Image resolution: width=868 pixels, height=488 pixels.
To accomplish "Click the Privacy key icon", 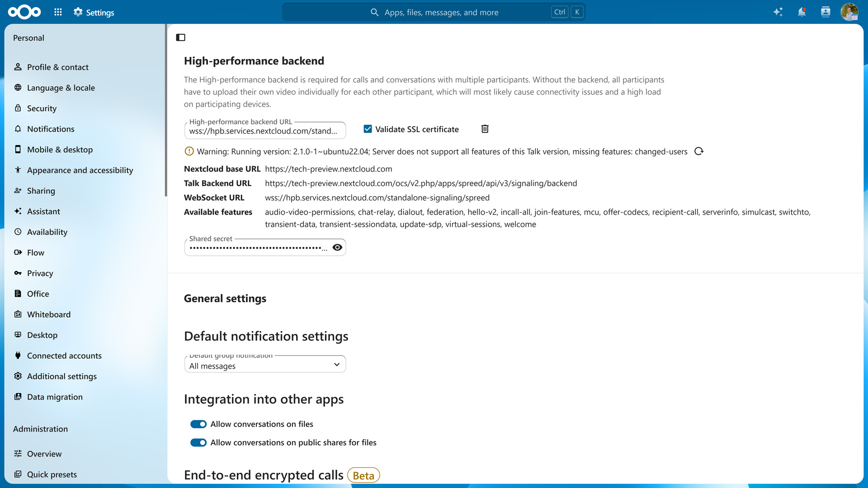I will [18, 273].
